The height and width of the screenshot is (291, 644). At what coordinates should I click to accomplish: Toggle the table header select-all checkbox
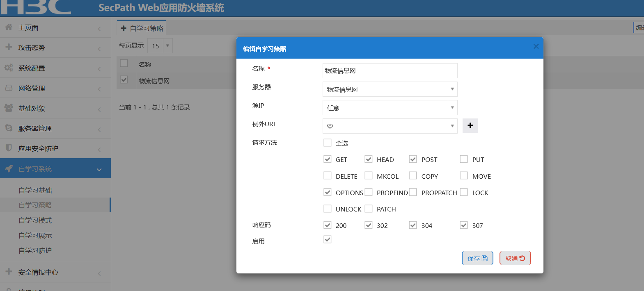tap(124, 63)
